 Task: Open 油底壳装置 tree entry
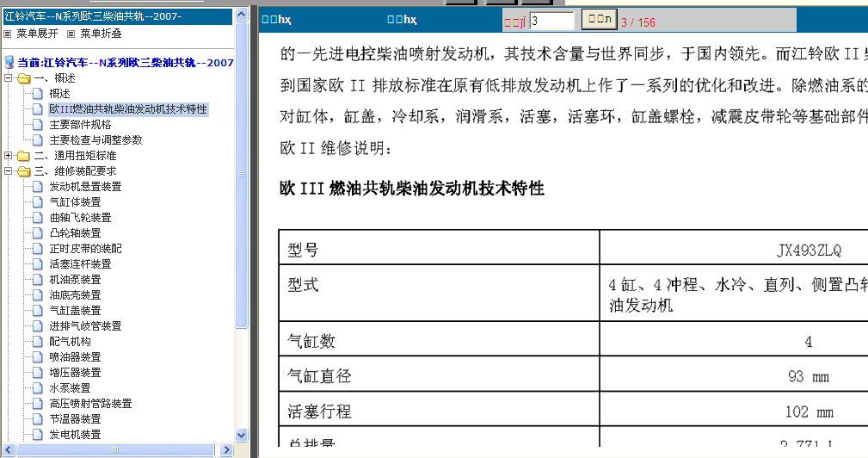76,295
